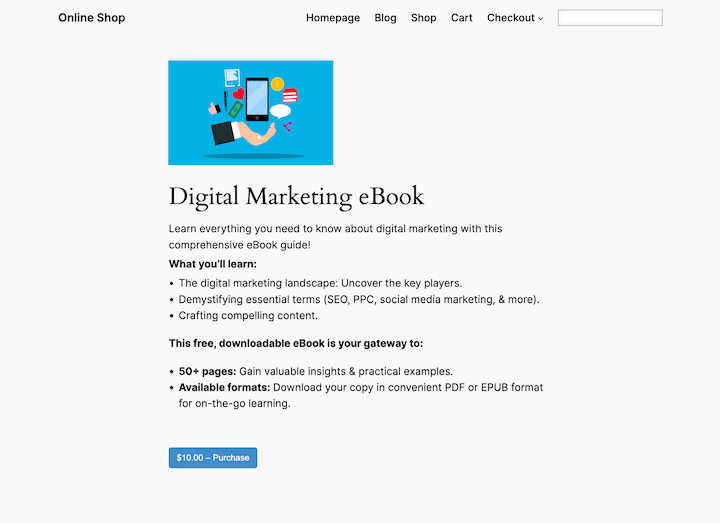Click the black pen icon in illustration
This screenshot has height=523, width=720.
tap(226, 100)
